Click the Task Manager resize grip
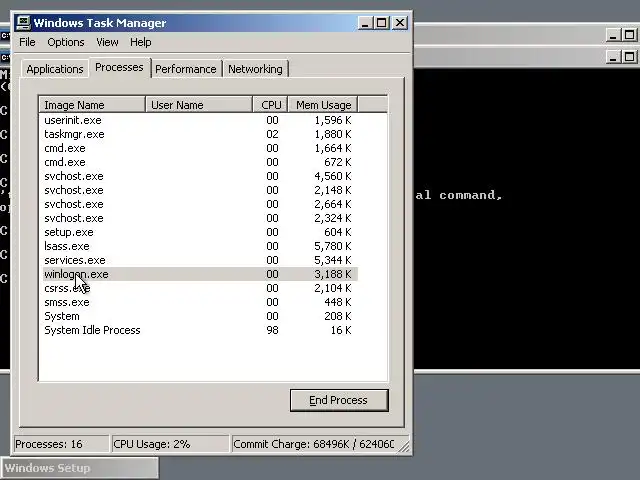This screenshot has height=480, width=640. pos(404,447)
